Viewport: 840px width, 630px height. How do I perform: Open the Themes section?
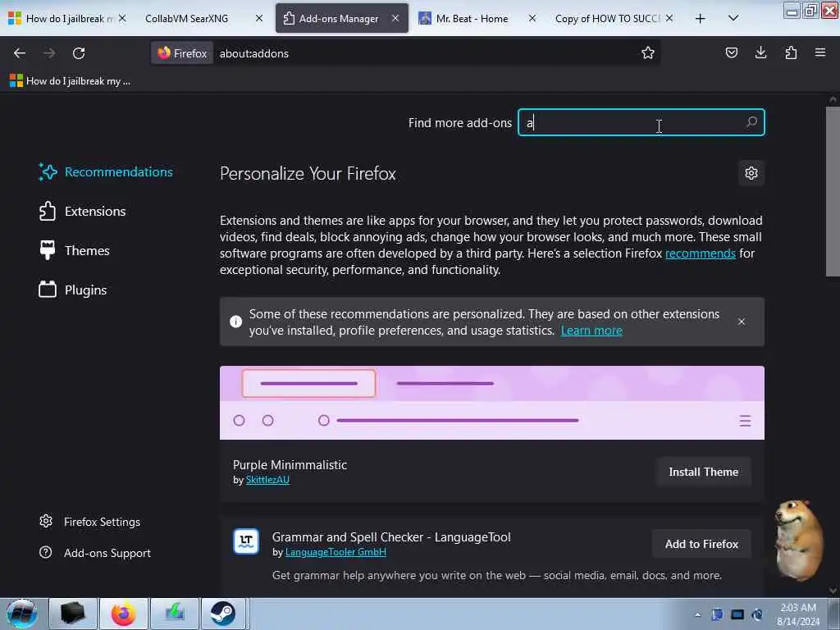[75, 250]
